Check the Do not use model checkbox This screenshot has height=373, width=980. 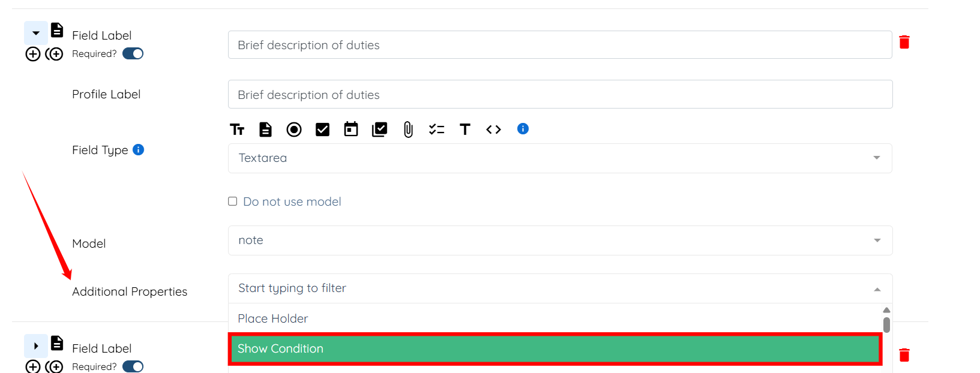233,201
